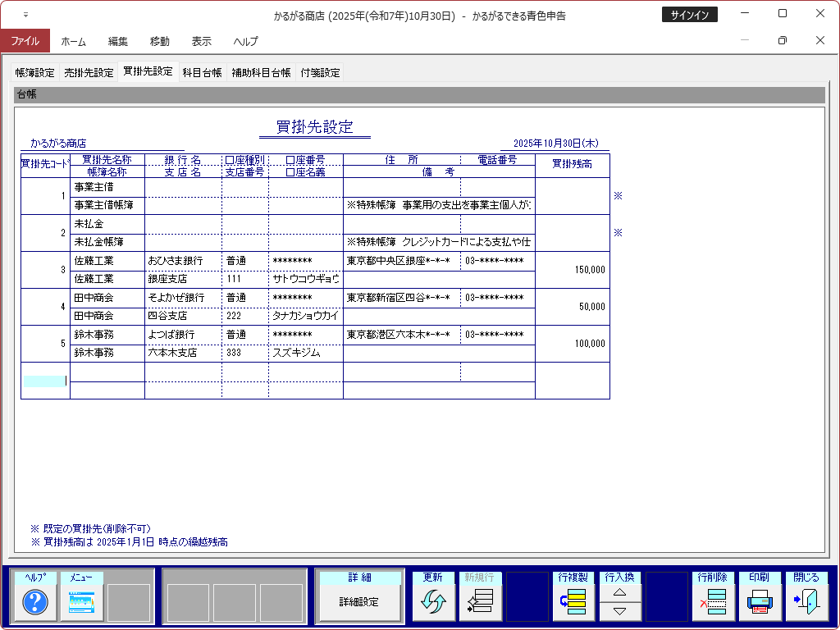Viewport: 840px width, 630px height.
Task: Click the おひさま銀行 bank name cell
Action: (x=182, y=261)
